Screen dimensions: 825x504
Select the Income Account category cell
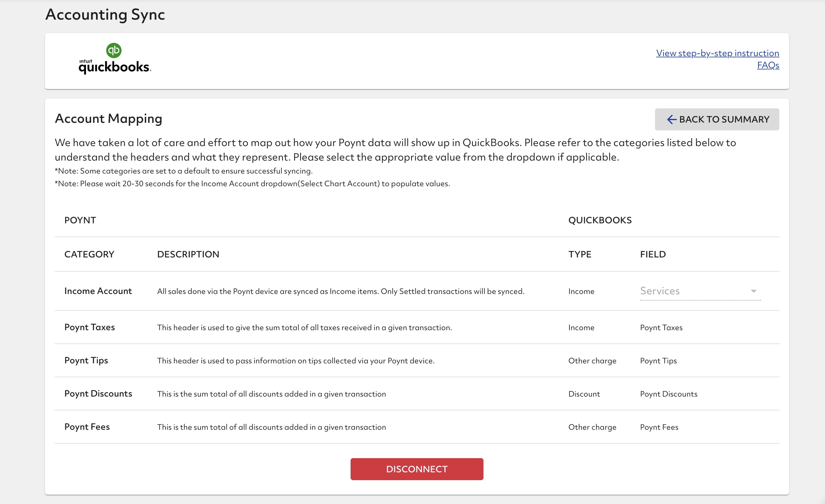98,291
